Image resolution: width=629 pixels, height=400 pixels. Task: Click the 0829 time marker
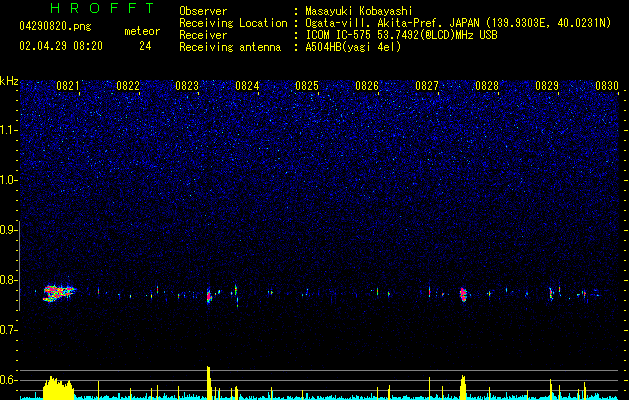547,86
